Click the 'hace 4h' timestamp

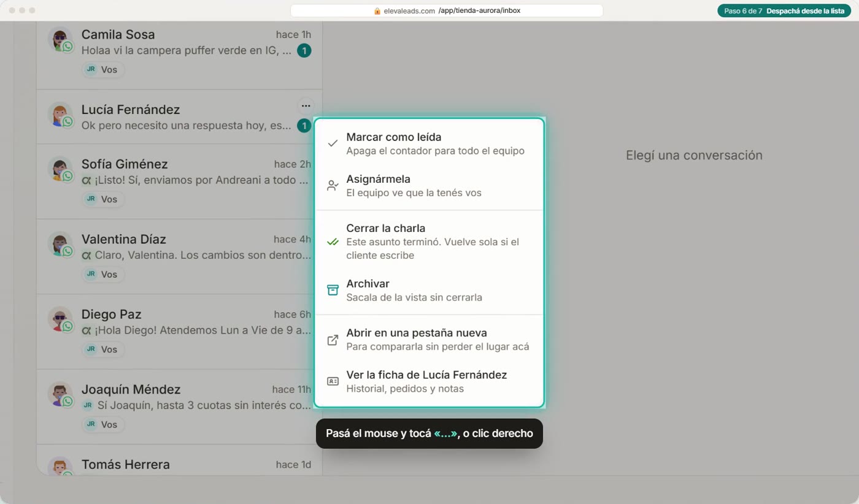293,239
